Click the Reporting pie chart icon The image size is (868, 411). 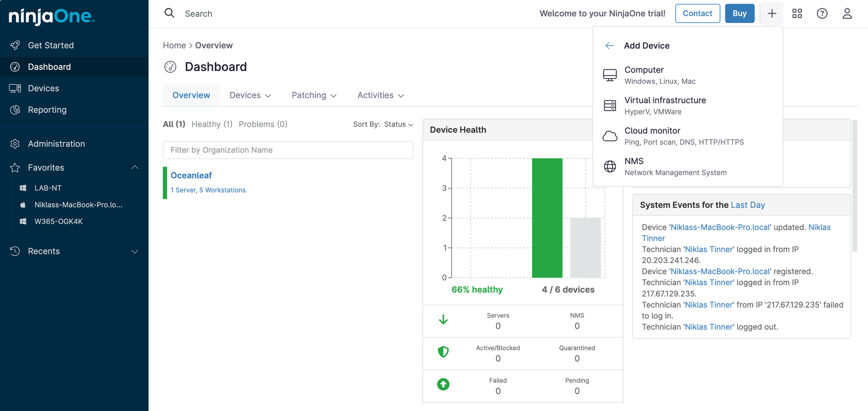15,110
